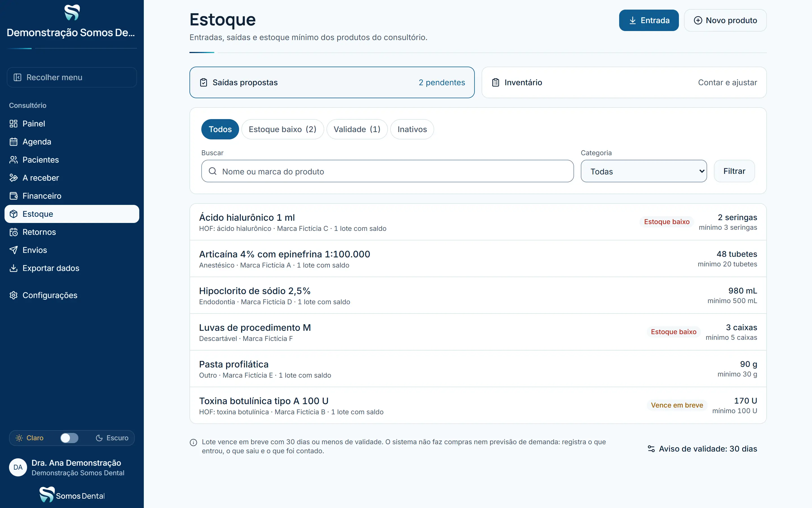The height and width of the screenshot is (508, 812).
Task: Click the Filtrar button
Action: [734, 171]
